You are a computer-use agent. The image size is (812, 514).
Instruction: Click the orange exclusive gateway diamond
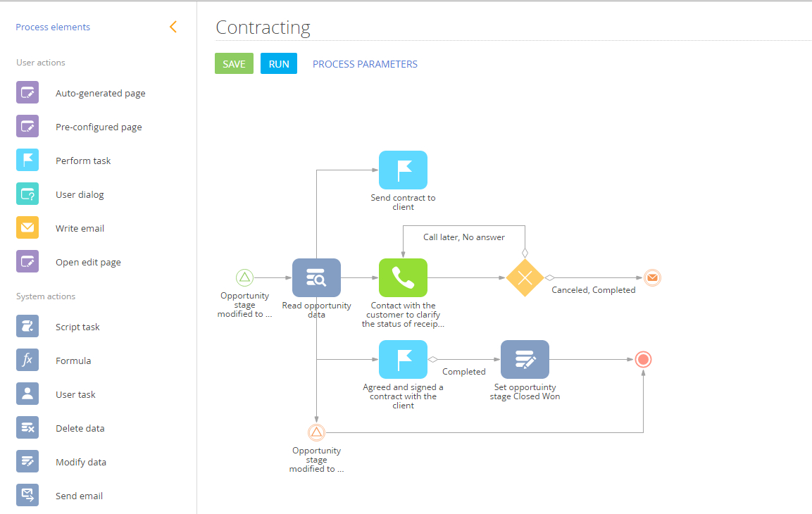[525, 277]
